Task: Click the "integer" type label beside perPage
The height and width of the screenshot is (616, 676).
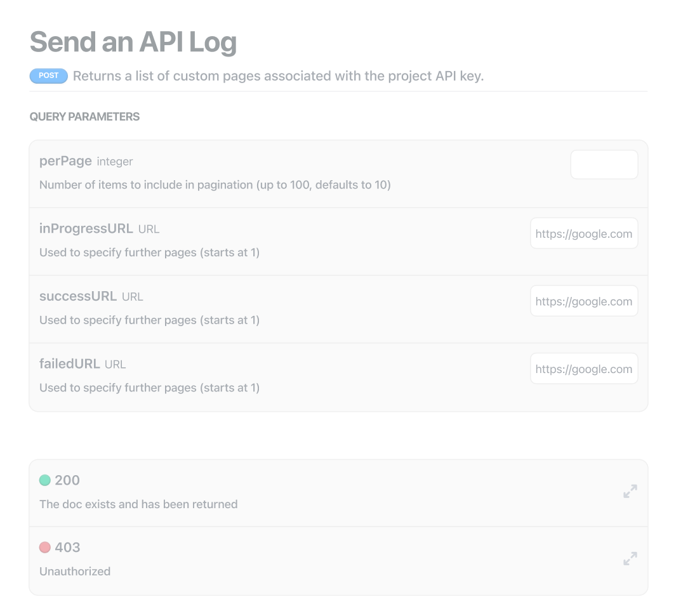Action: click(115, 162)
